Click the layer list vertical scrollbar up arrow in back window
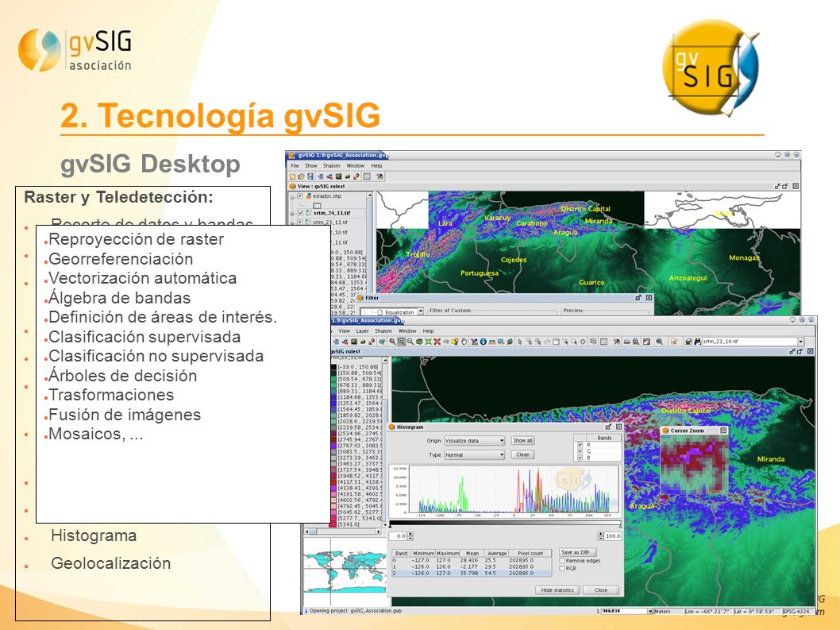This screenshot has height=630, width=840. click(370, 195)
